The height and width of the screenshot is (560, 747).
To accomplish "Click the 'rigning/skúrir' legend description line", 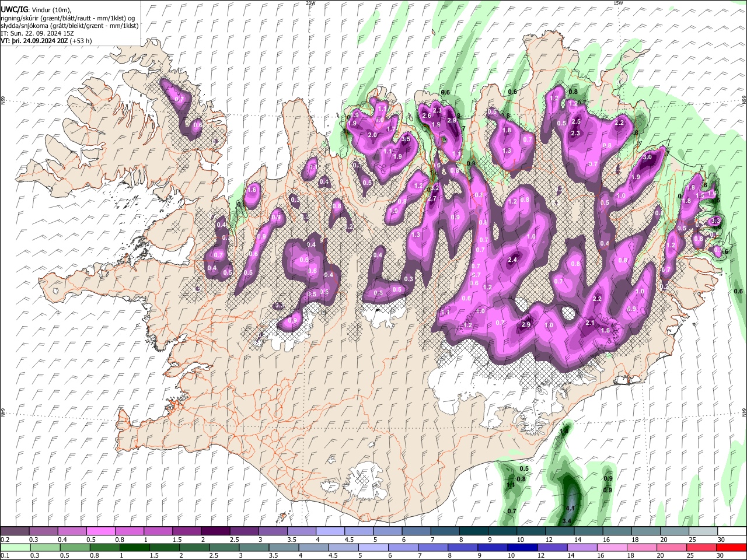I will tap(68, 18).
